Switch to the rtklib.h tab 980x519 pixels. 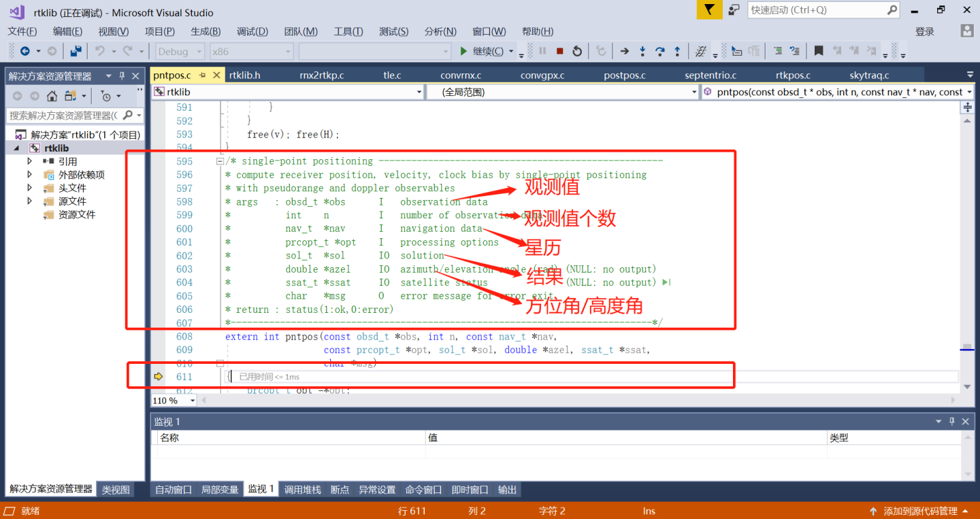click(x=245, y=75)
